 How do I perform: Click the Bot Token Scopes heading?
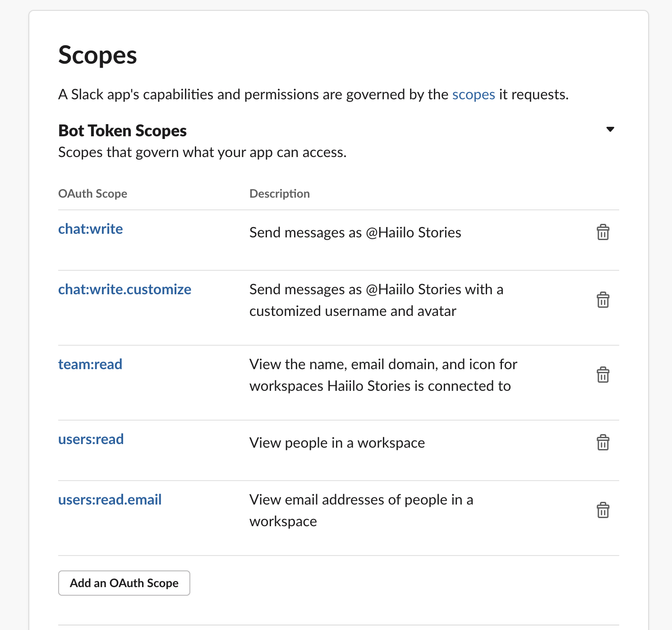pos(122,131)
